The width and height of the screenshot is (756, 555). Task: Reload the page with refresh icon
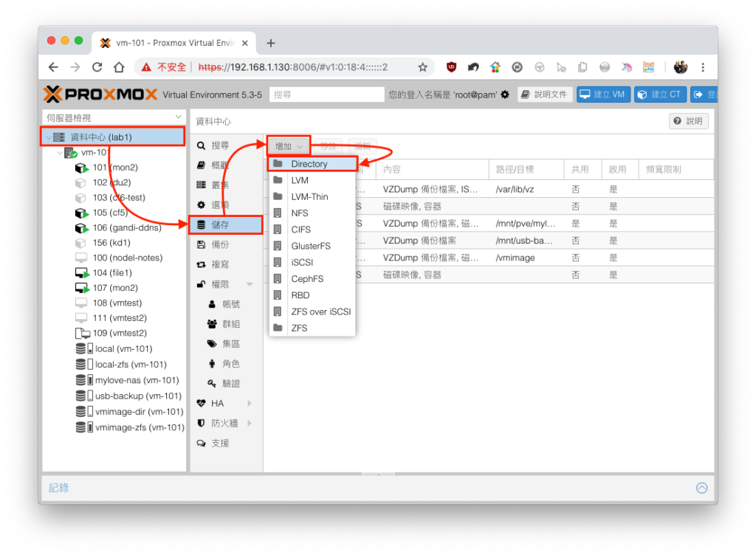(97, 67)
